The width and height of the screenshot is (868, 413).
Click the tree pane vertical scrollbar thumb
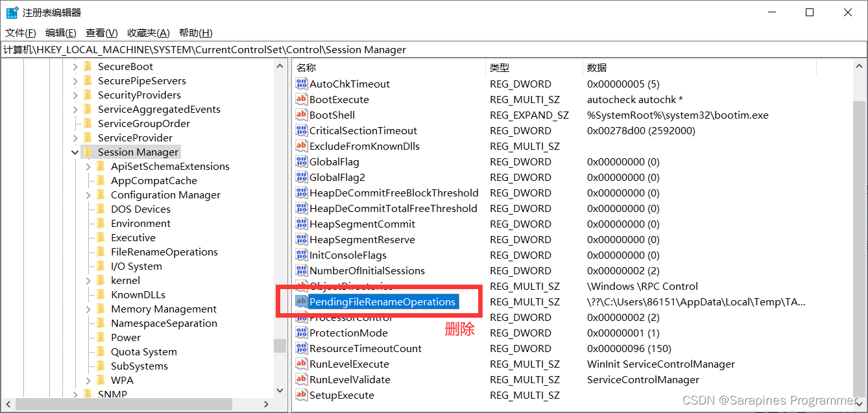tap(280, 346)
